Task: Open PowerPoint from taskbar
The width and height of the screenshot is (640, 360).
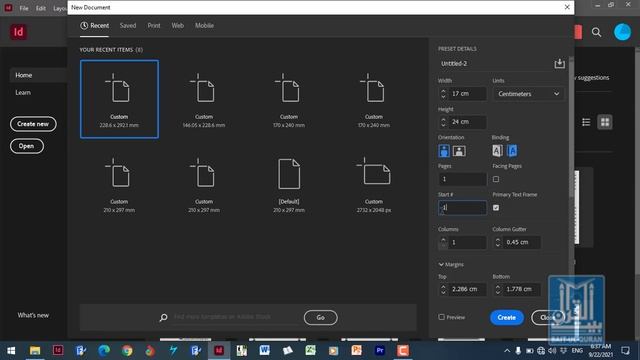Action: click(x=357, y=350)
